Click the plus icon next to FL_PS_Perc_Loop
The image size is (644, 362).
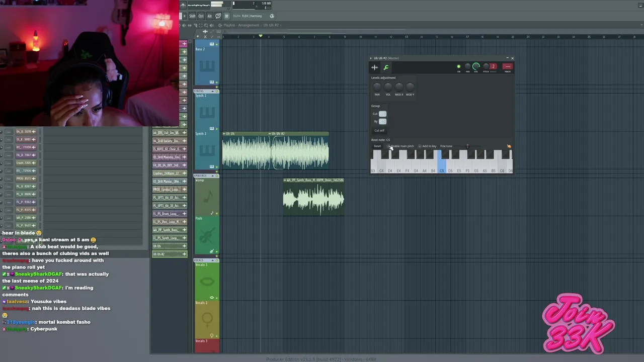click(184, 222)
